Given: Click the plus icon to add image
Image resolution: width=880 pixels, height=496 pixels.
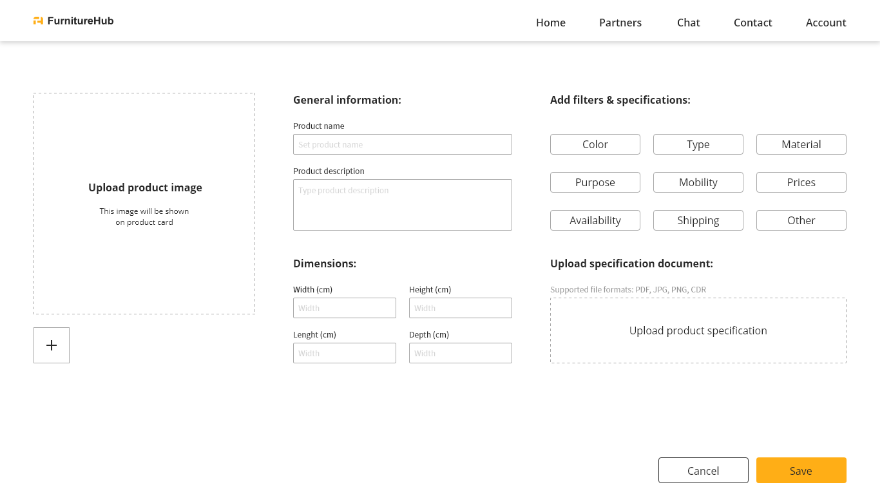Looking at the screenshot, I should tap(51, 345).
